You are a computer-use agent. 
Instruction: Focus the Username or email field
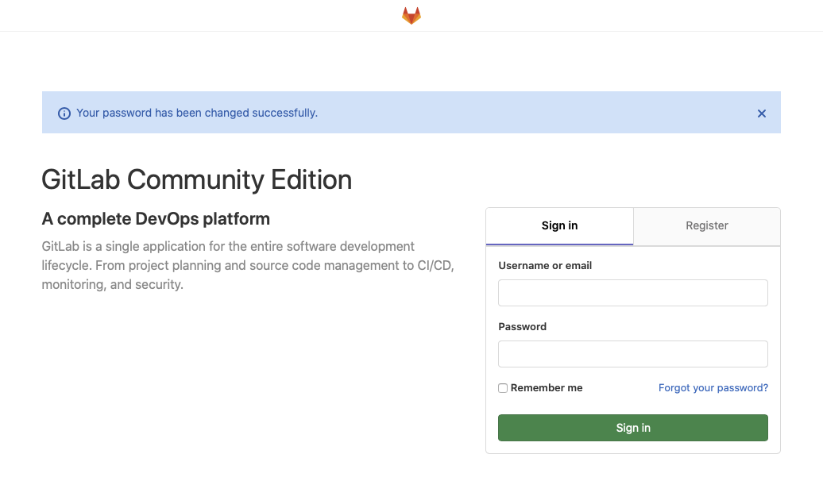tap(633, 293)
